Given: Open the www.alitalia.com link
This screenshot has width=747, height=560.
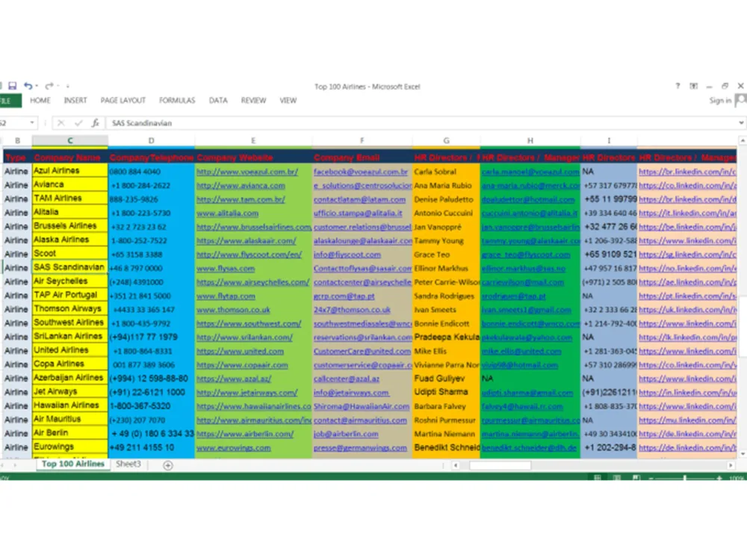Looking at the screenshot, I should click(x=227, y=214).
